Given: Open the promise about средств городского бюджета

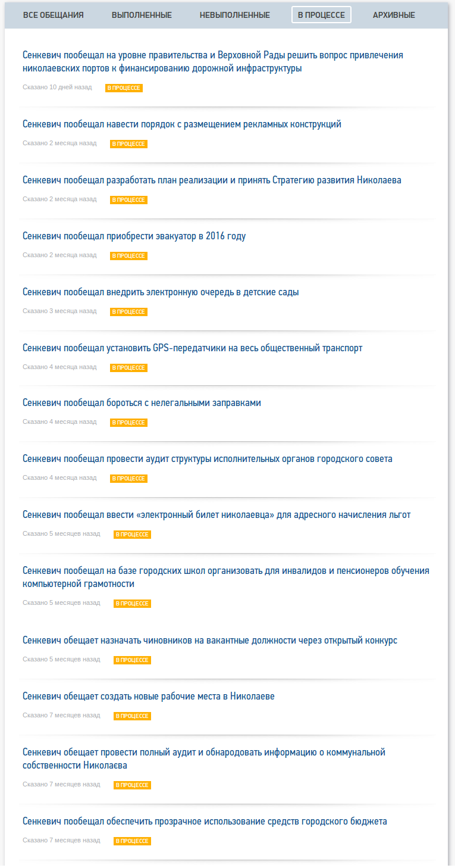Looking at the screenshot, I should (205, 822).
